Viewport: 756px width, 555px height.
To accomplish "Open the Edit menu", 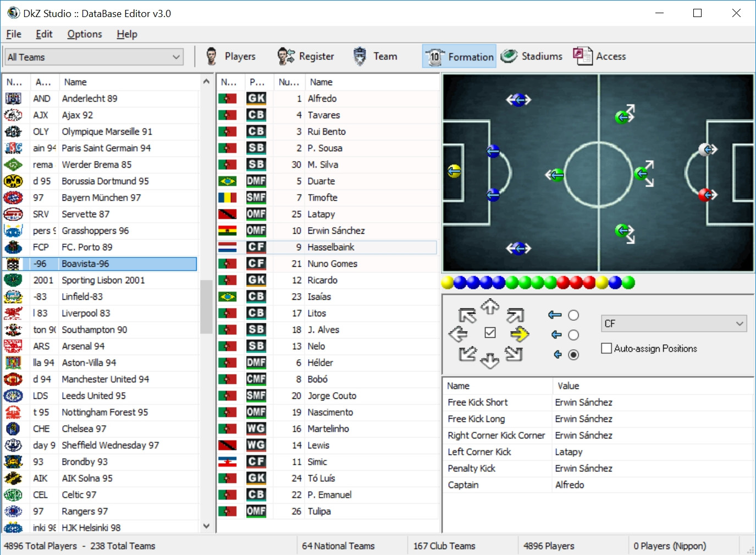I will coord(44,34).
